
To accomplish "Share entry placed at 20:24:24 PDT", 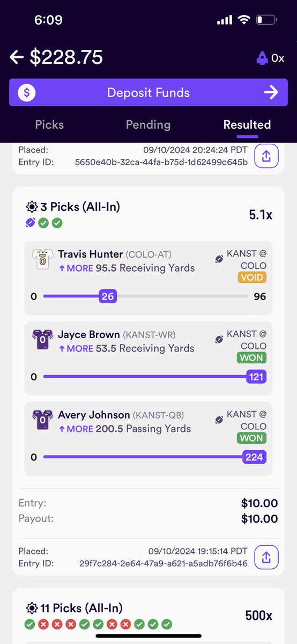I will 266,156.
